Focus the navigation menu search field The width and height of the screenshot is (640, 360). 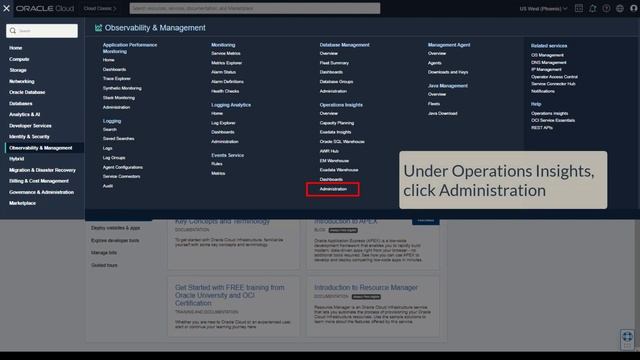click(x=42, y=31)
